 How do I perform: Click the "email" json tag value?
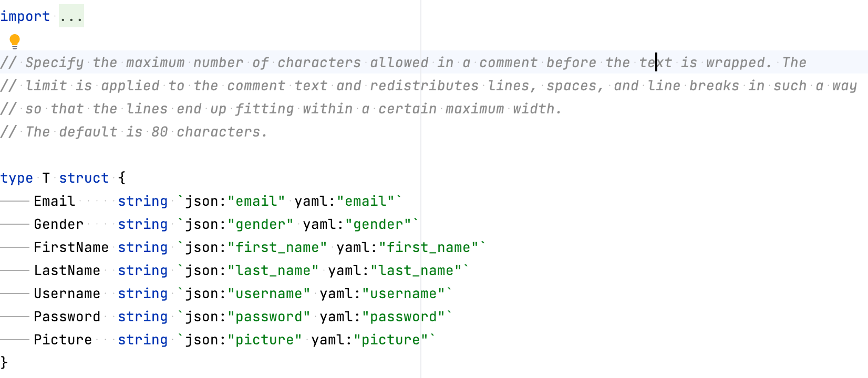(256, 202)
